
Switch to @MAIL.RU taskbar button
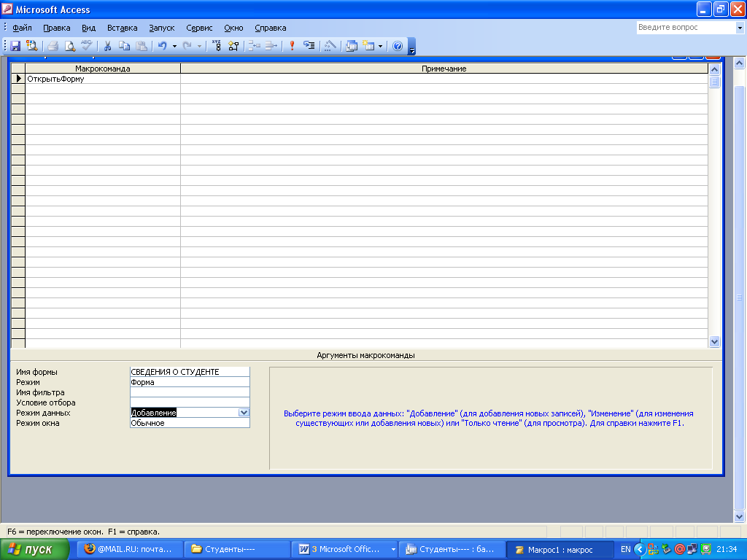[130, 549]
